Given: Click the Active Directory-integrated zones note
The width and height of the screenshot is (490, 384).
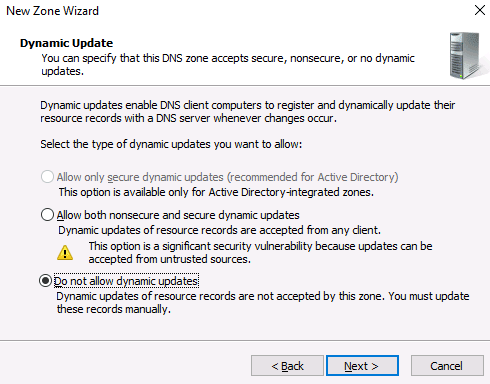Looking at the screenshot, I should 216,192.
